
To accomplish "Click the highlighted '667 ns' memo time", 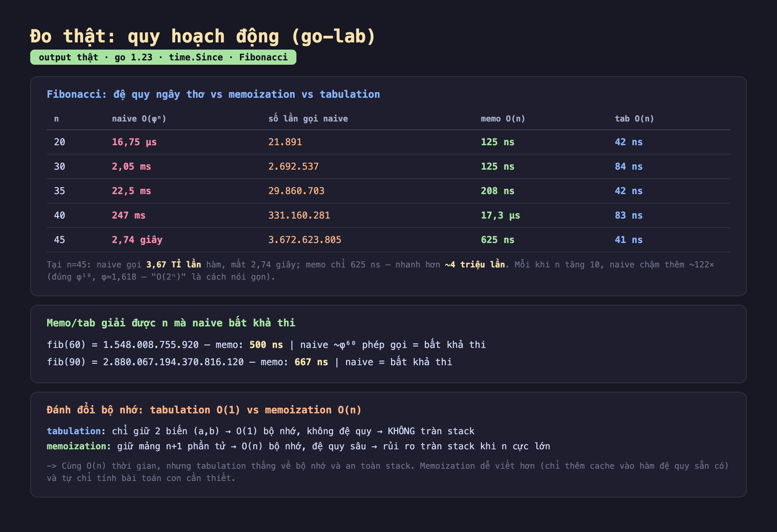I will 311,362.
